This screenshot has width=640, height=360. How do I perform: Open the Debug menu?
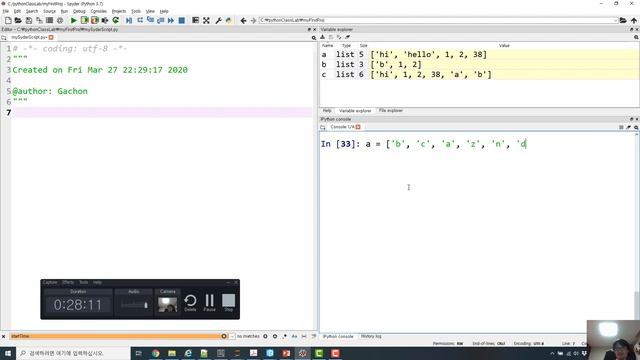click(x=79, y=11)
